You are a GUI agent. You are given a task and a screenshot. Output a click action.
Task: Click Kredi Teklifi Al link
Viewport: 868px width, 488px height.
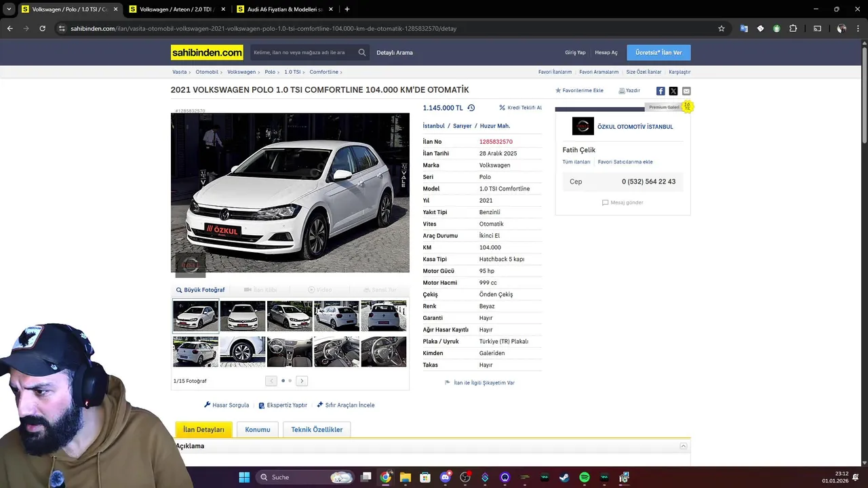point(521,108)
